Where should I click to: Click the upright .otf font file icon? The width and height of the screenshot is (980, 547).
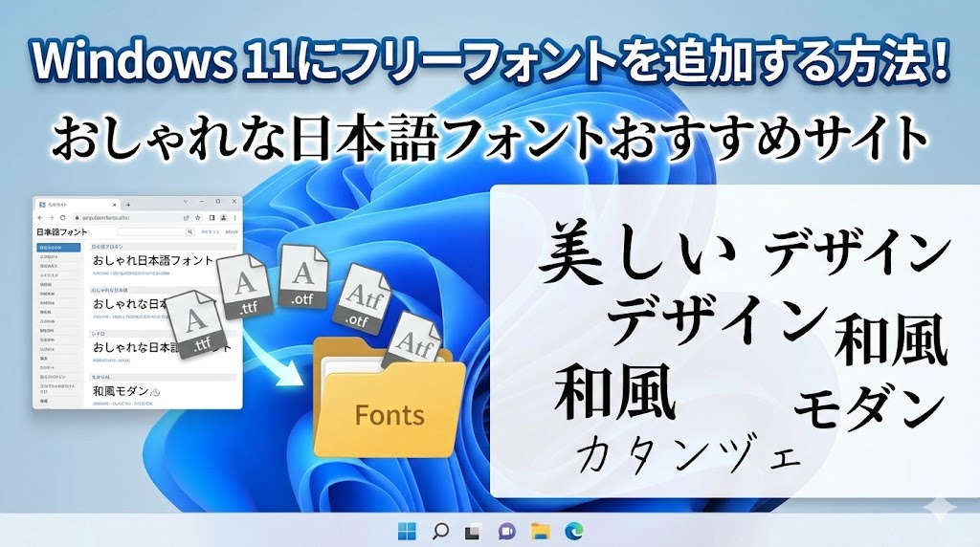coord(304,277)
